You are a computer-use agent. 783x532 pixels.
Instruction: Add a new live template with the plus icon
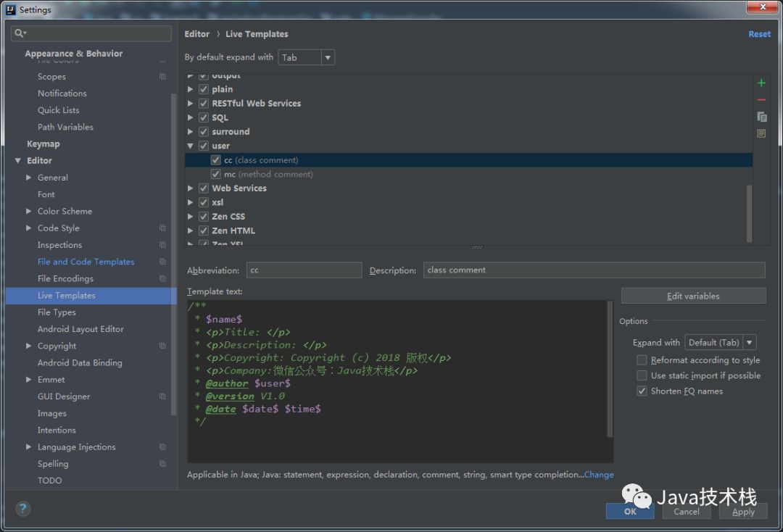[x=761, y=83]
